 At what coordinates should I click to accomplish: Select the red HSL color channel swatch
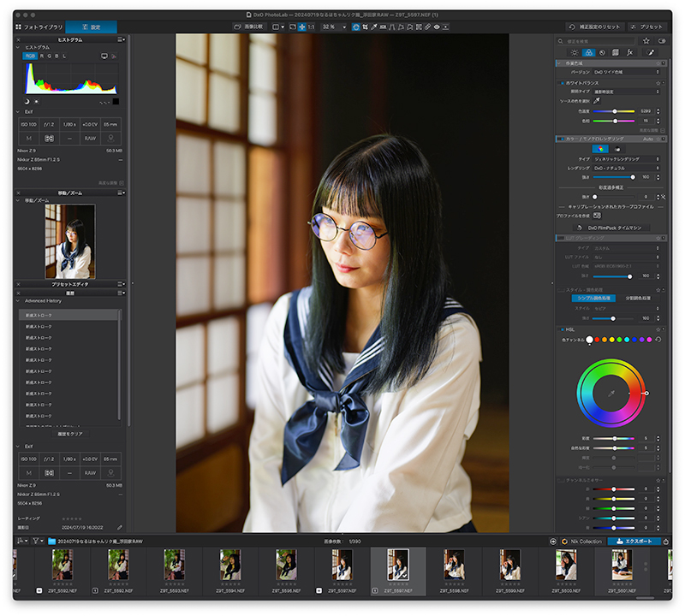click(x=597, y=340)
